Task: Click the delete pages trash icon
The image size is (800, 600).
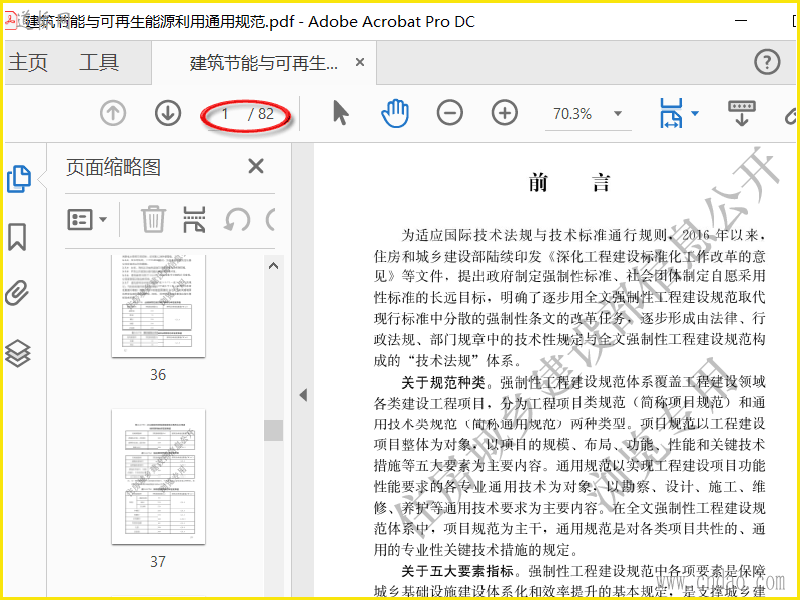Action: pos(153,219)
